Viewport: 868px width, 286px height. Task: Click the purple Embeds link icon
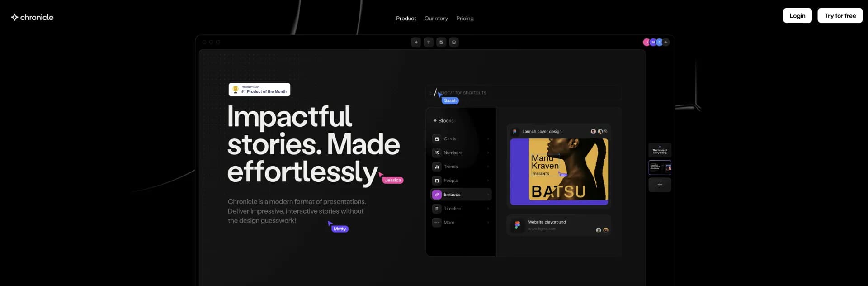pyautogui.click(x=437, y=195)
